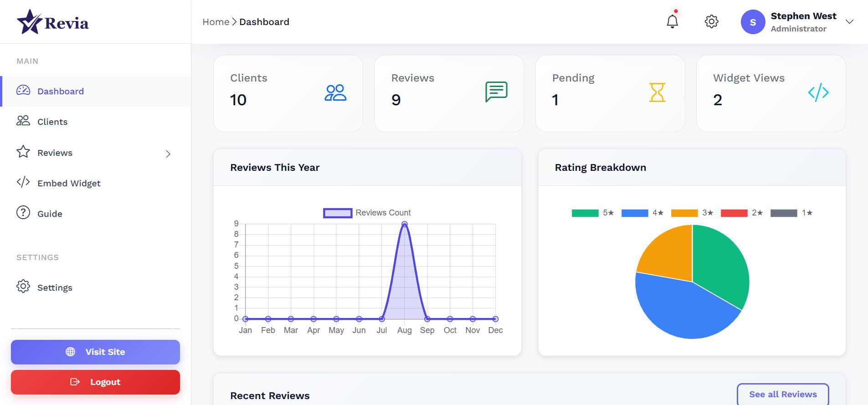Image resolution: width=868 pixels, height=405 pixels.
Task: Expand the Reviews submenu chevron
Action: [x=168, y=154]
